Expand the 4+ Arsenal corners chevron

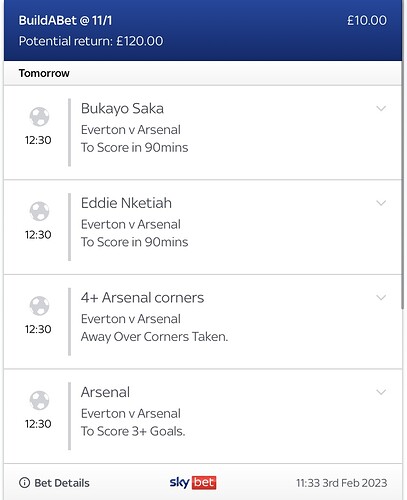[x=381, y=297]
